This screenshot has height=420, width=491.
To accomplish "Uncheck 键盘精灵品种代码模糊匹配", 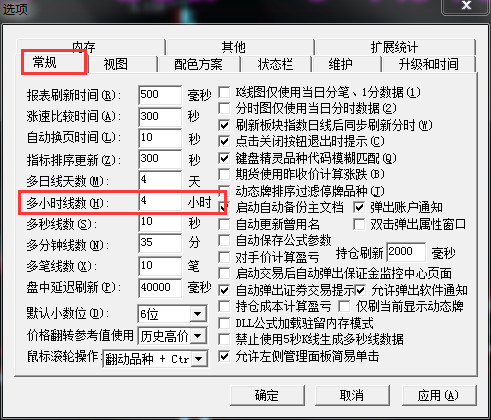I will 224,158.
